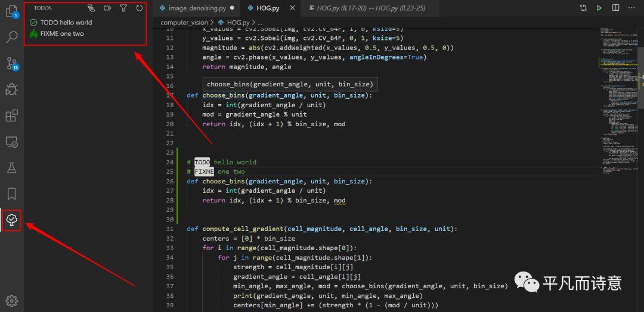Screen dimensions: 644x312
Task: Run the Python file
Action: (600, 8)
